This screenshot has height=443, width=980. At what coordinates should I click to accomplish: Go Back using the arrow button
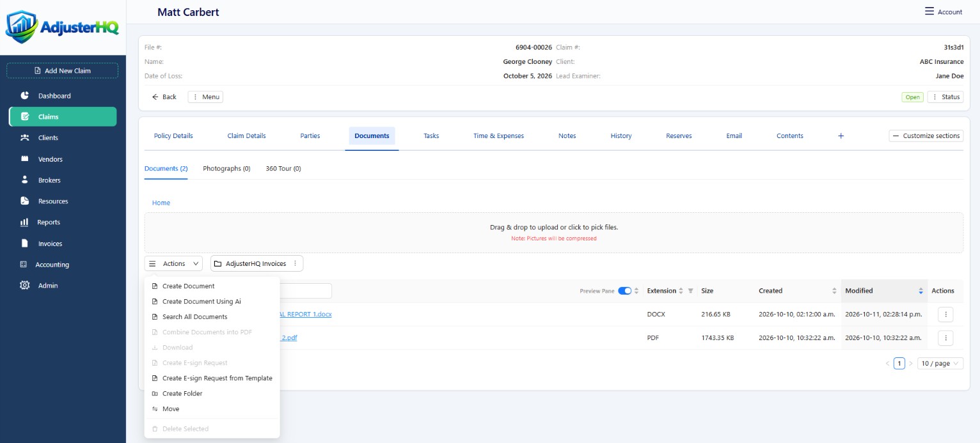pos(164,97)
